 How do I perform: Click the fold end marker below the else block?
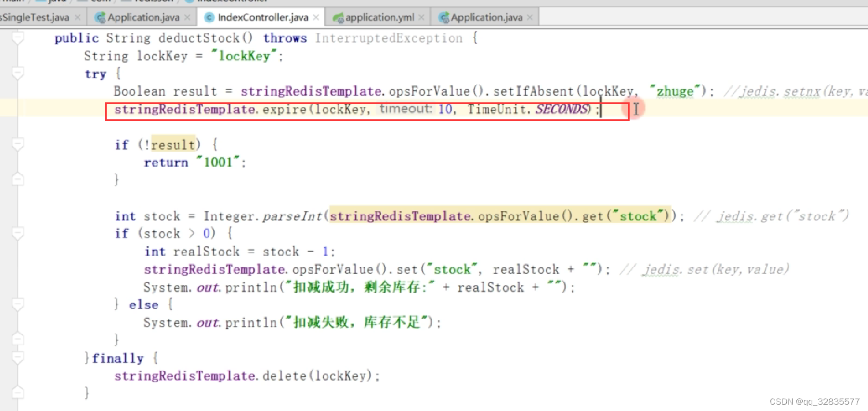18,339
